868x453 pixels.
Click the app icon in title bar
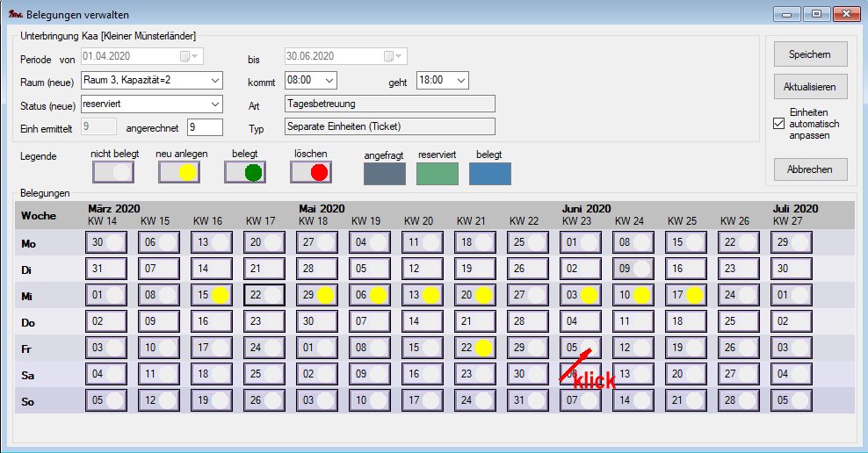pos(14,15)
